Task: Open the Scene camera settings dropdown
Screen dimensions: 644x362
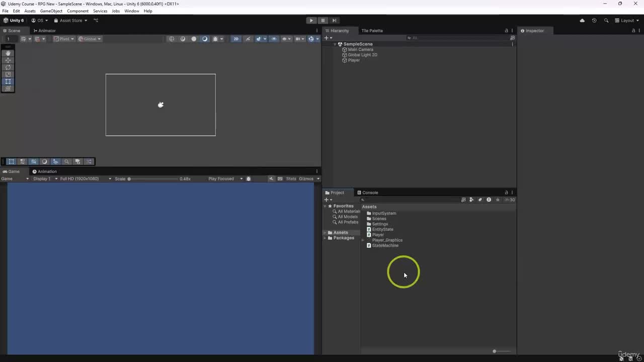Action: pyautogui.click(x=300, y=39)
